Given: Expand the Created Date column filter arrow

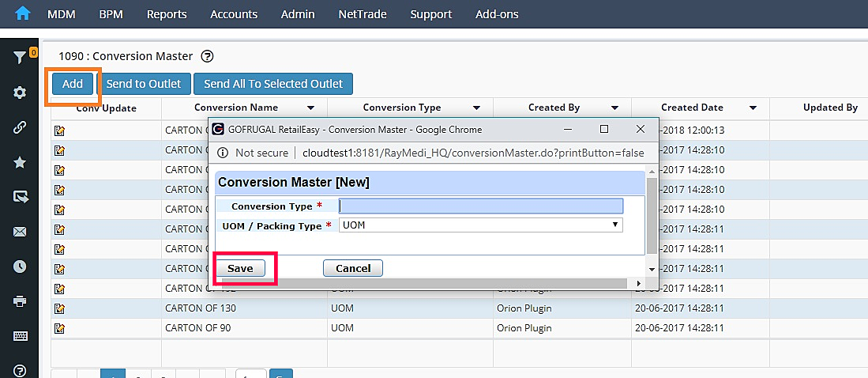Looking at the screenshot, I should [x=753, y=108].
